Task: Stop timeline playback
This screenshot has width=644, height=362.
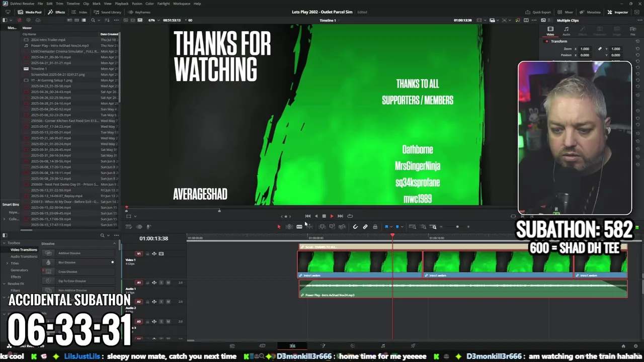Action: click(x=324, y=216)
